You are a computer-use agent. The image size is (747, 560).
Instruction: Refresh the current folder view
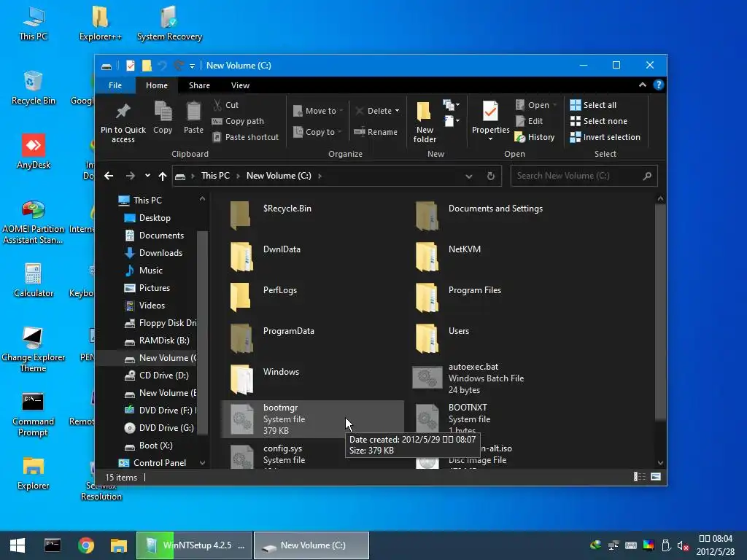click(491, 176)
